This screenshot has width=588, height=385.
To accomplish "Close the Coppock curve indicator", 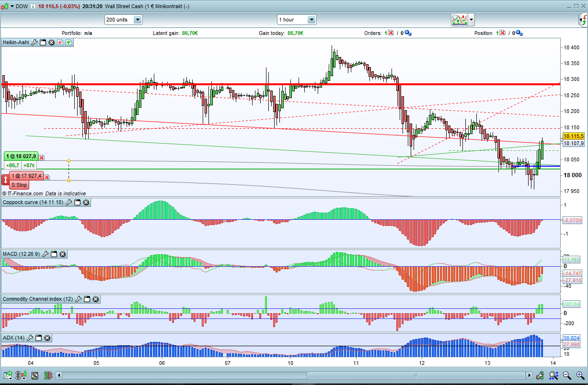I will click(x=86, y=203).
